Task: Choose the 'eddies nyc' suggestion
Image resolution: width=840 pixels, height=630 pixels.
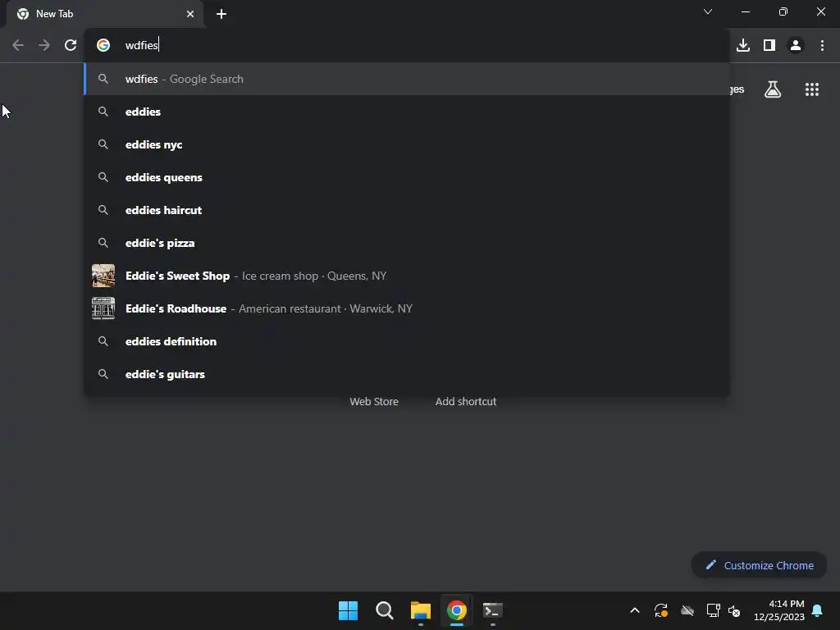Action: [x=407, y=144]
